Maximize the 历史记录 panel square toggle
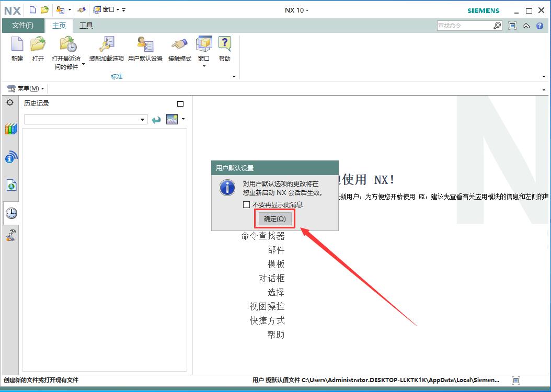This screenshot has width=551, height=392. pos(180,103)
